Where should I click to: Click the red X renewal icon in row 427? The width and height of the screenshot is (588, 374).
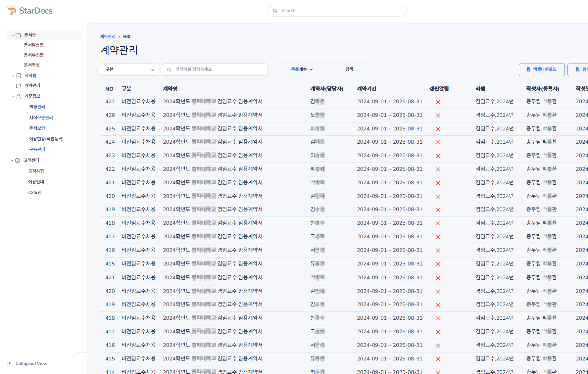[x=438, y=102]
